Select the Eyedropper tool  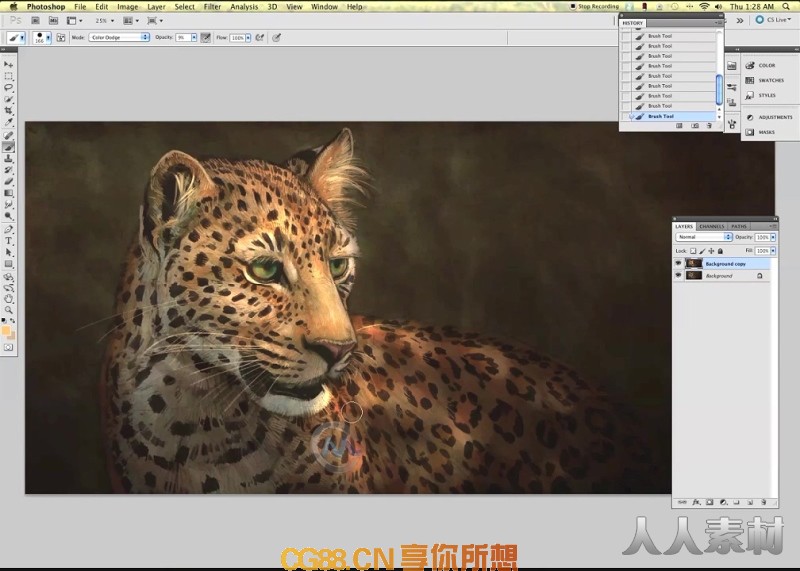pyautogui.click(x=8, y=122)
